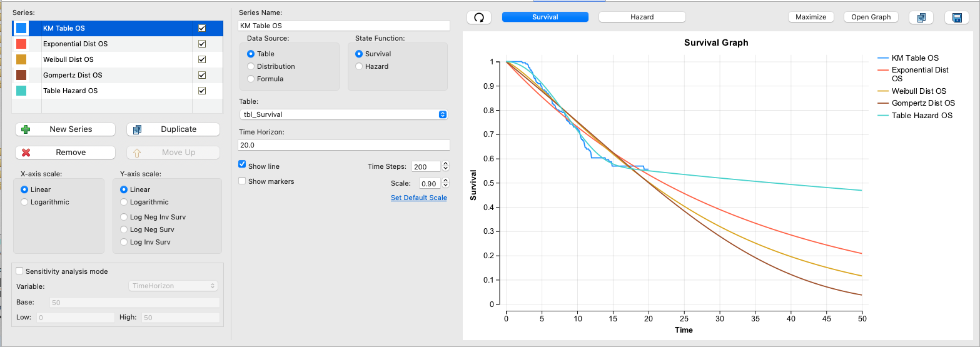Click the copy graph icon button
This screenshot has height=347, width=980.
tap(921, 18)
